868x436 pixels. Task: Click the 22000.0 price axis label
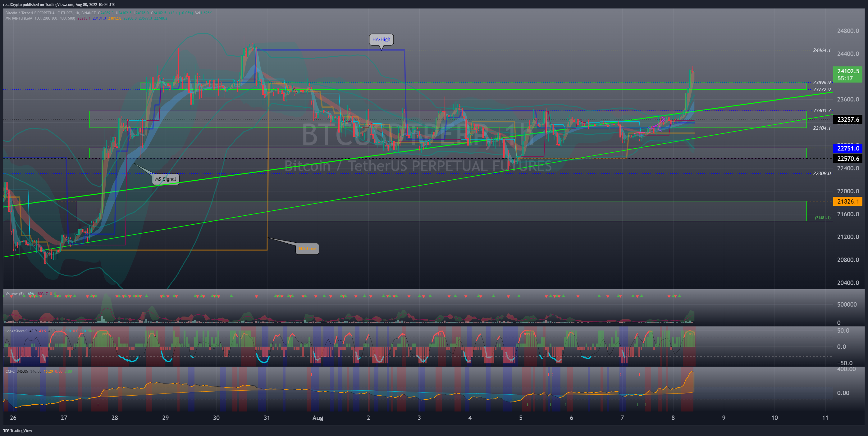[848, 191]
